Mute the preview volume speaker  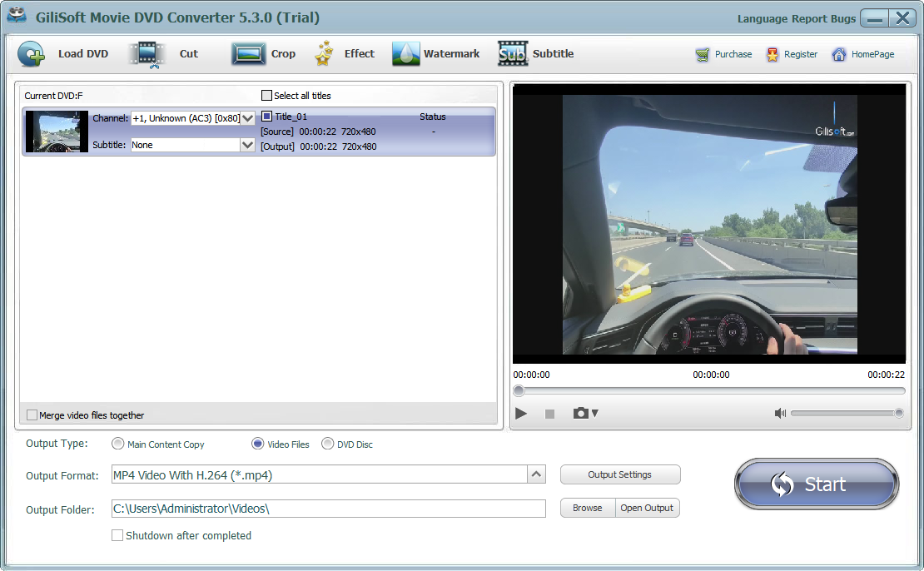pos(780,413)
